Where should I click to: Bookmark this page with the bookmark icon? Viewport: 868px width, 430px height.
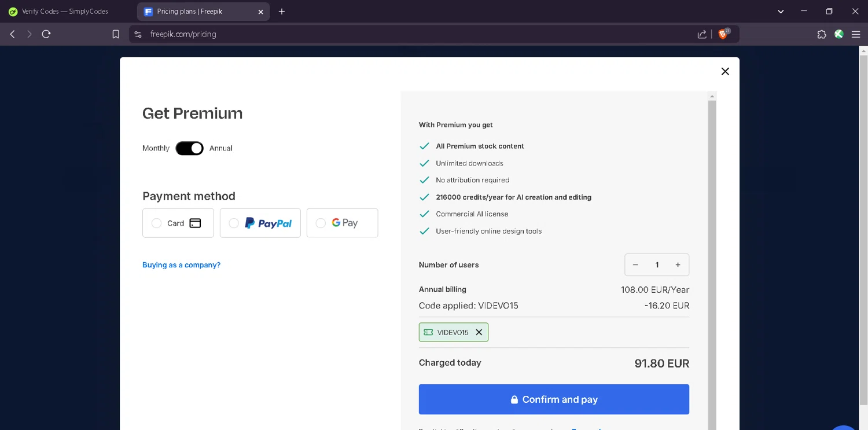point(116,34)
